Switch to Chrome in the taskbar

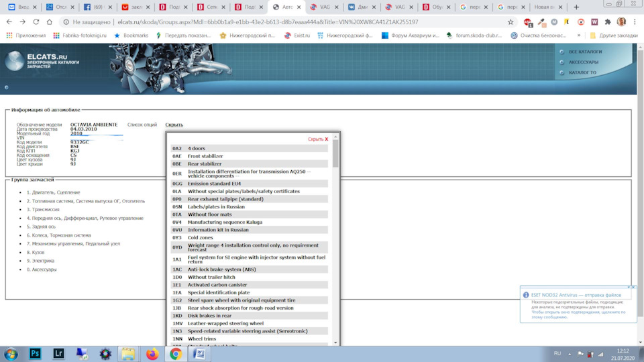pyautogui.click(x=176, y=353)
